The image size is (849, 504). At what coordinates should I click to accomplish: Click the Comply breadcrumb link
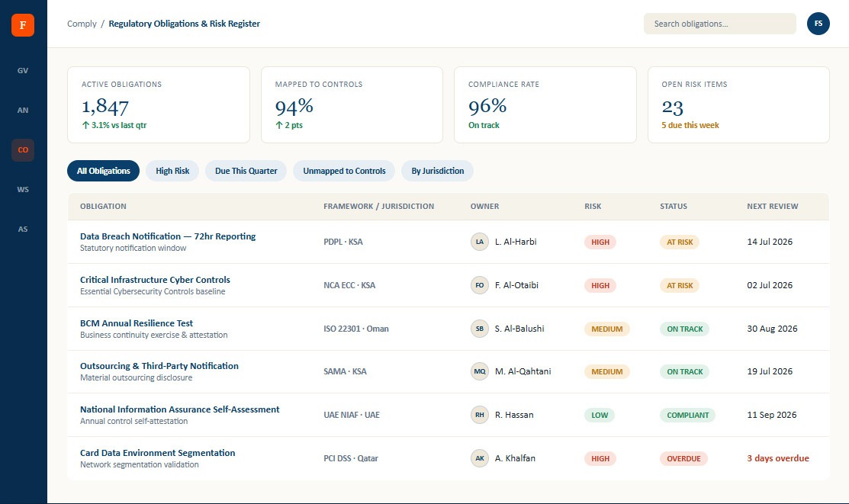[x=82, y=24]
